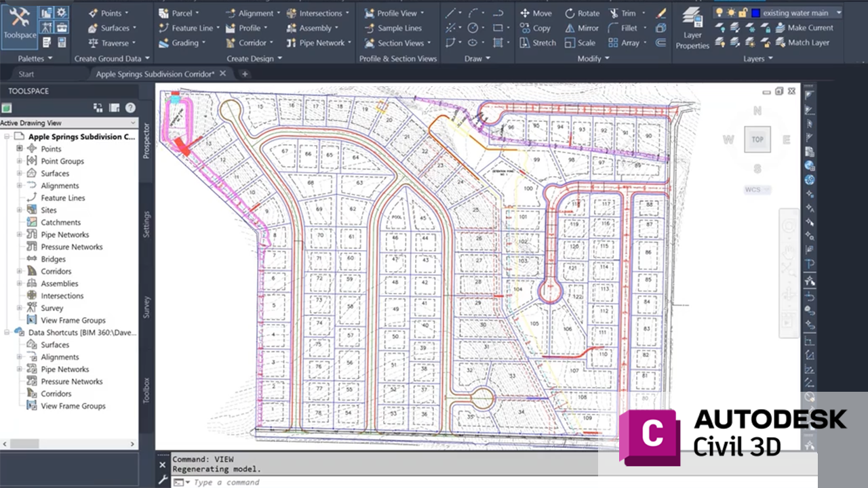Select the Copy tool
The image size is (868, 488).
click(x=534, y=28)
